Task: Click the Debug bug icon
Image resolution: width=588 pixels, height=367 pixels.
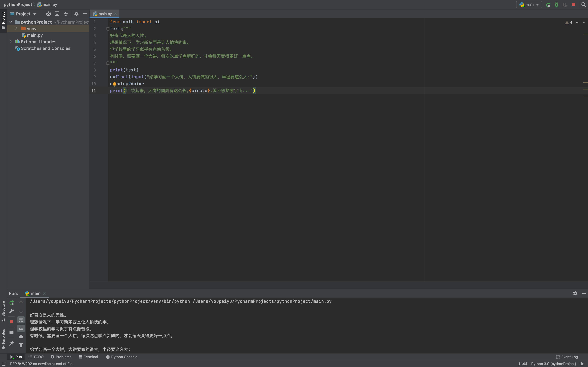Action: coord(556,5)
